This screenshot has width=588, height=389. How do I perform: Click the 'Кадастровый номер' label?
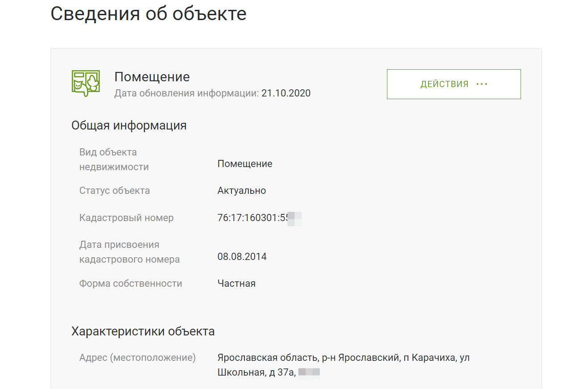coord(126,218)
